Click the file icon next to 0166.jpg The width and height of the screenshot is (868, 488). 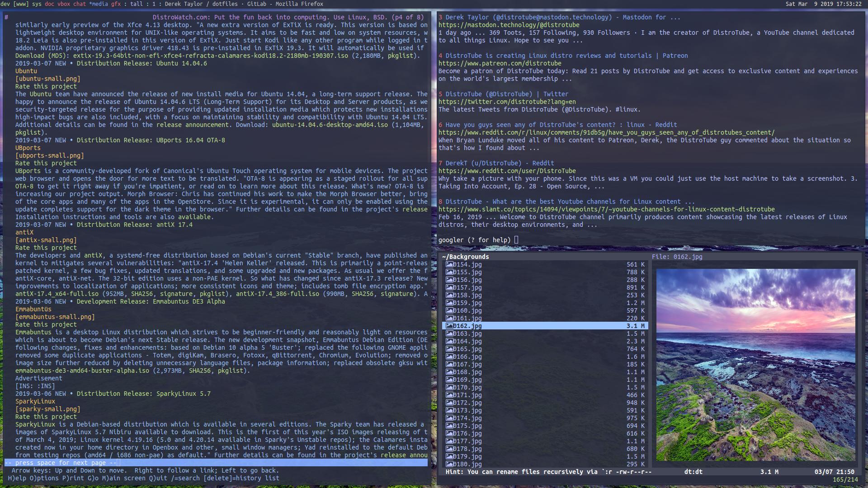click(449, 357)
